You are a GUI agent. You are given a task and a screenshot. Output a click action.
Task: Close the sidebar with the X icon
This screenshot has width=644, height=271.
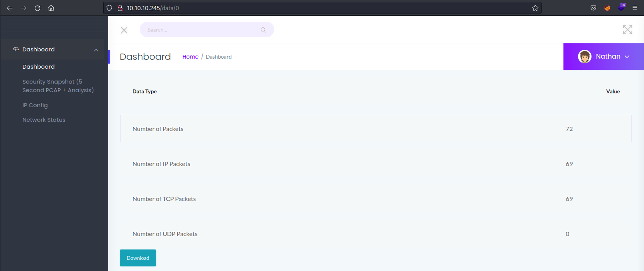coord(124,30)
